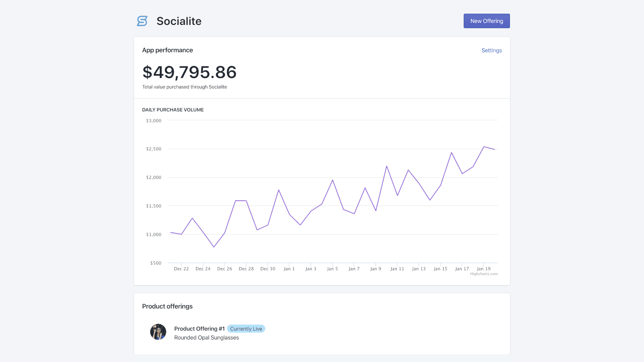This screenshot has width=644, height=362.
Task: Click the $3,000 gridline label
Action: click(x=153, y=120)
